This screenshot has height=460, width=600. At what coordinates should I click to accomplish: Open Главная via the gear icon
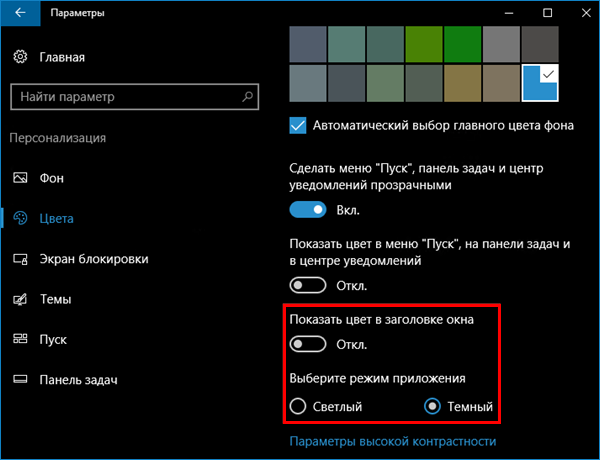(20, 57)
